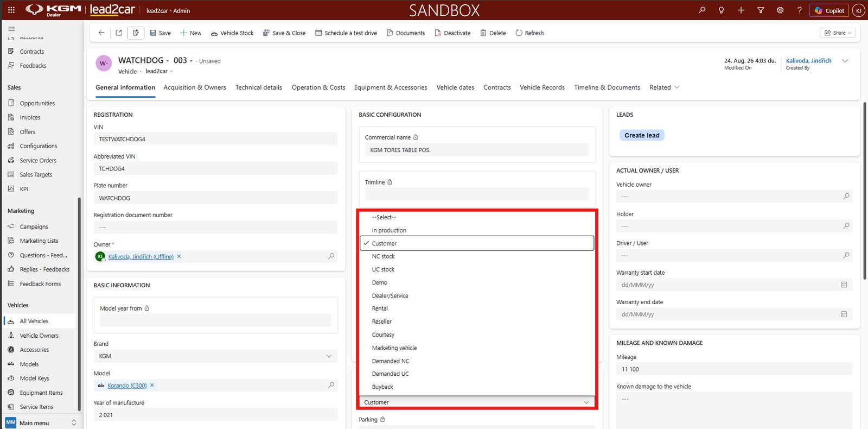Image resolution: width=868 pixels, height=429 pixels.
Task: Open the lightbulb assistant icon
Action: (722, 10)
